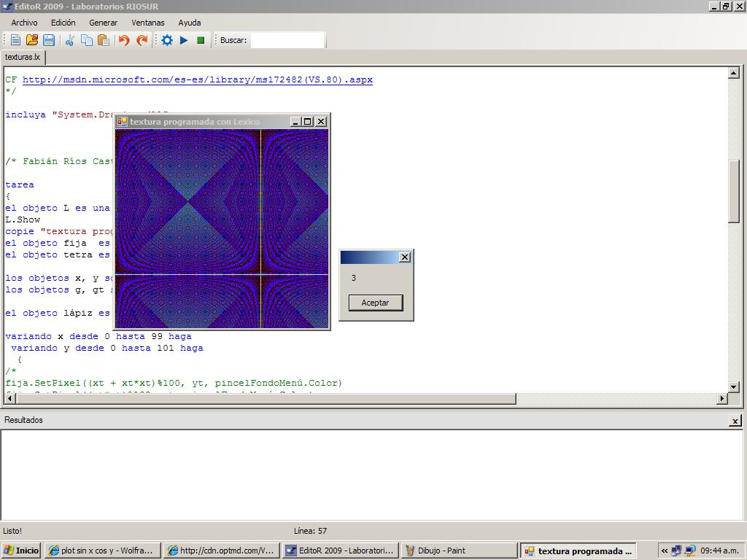747x560 pixels.
Task: Click inside the Buscar search field
Action: pos(287,40)
